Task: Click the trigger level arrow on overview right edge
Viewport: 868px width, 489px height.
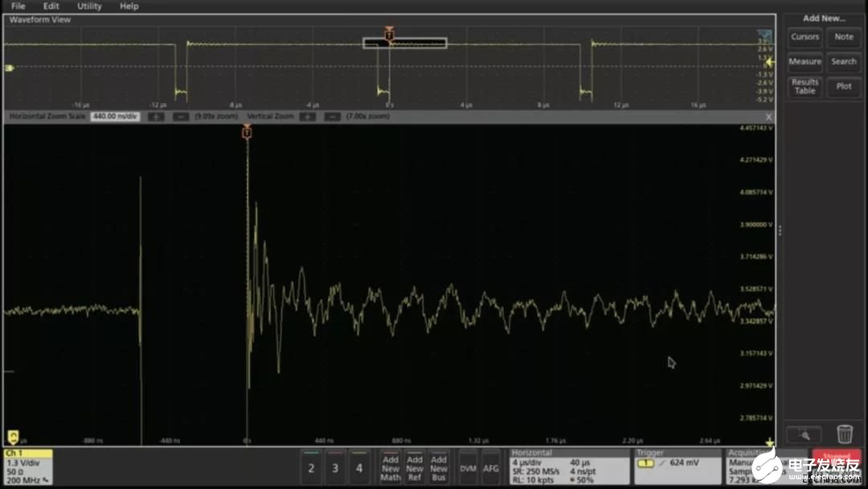Action: point(768,61)
